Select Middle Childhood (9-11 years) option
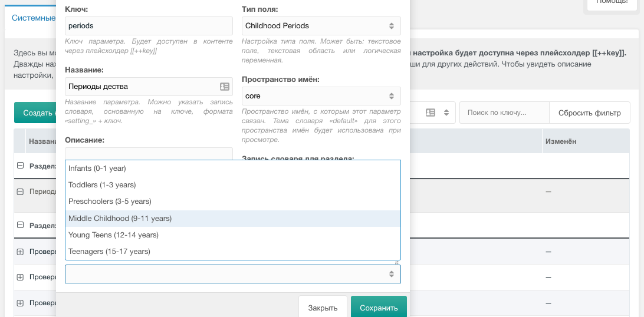Viewport: 644px width, 317px height. (x=232, y=219)
